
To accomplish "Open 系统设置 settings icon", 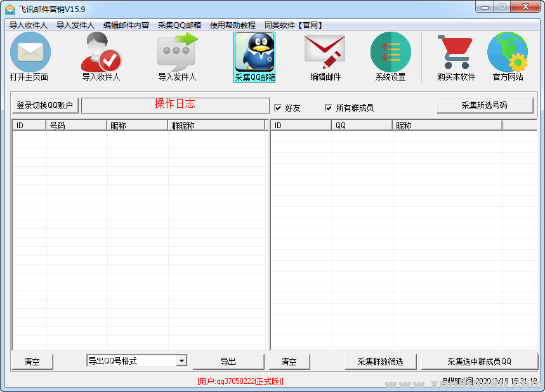I will tap(390, 53).
